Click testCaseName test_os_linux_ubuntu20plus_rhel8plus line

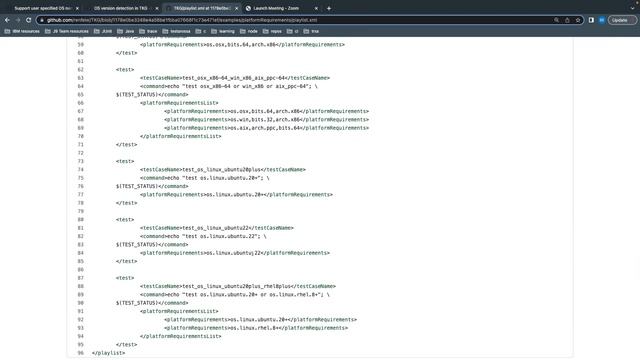[238, 286]
